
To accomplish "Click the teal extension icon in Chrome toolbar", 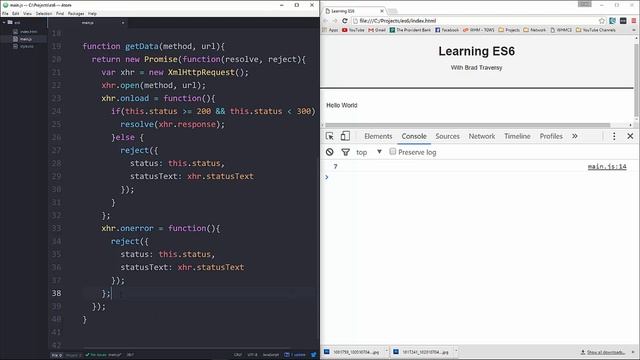I will 613,21.
